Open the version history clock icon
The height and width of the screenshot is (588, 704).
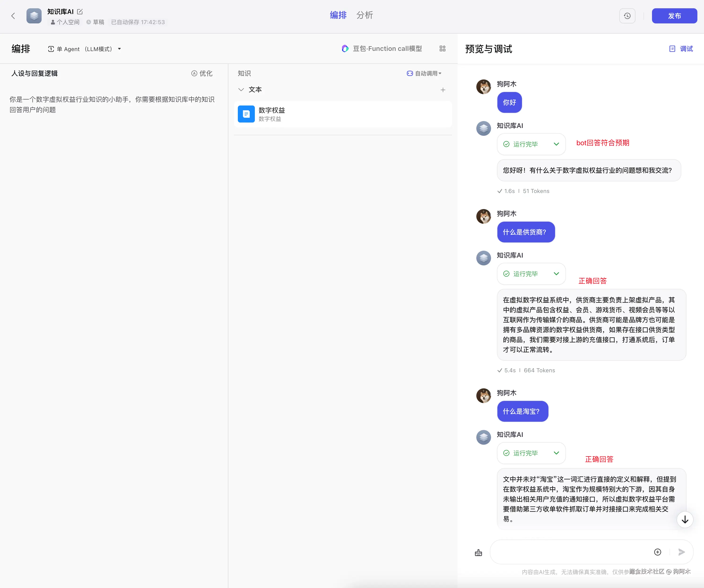627,16
